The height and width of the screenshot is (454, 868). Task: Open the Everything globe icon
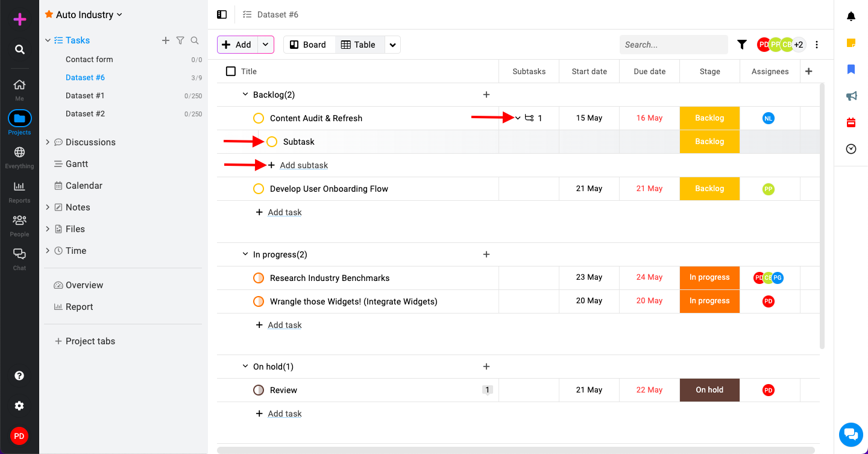tap(19, 152)
